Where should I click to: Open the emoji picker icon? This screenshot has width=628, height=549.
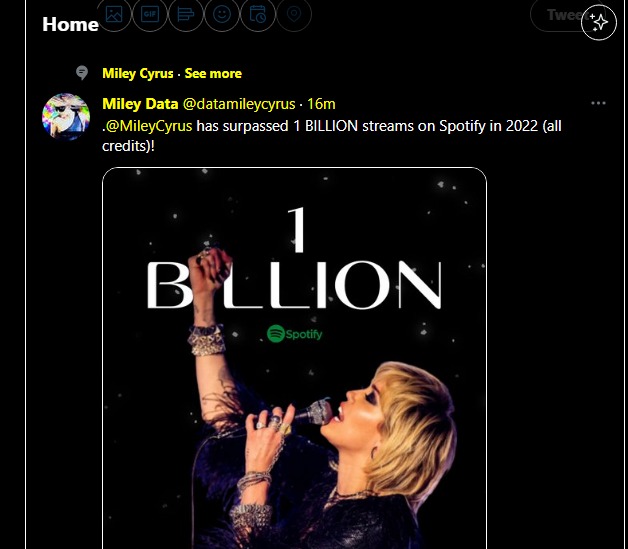tap(222, 14)
